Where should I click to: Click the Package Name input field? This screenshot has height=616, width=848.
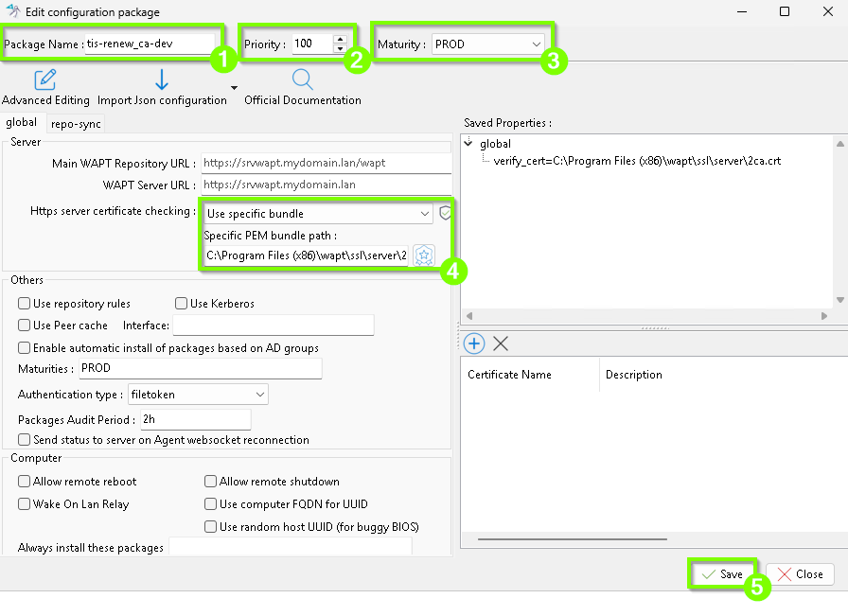point(147,44)
